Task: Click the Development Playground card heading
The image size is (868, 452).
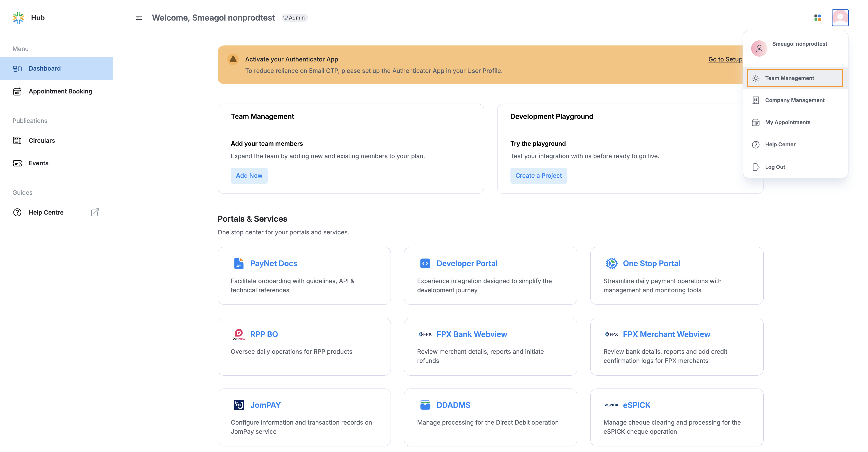Action: [x=552, y=117]
